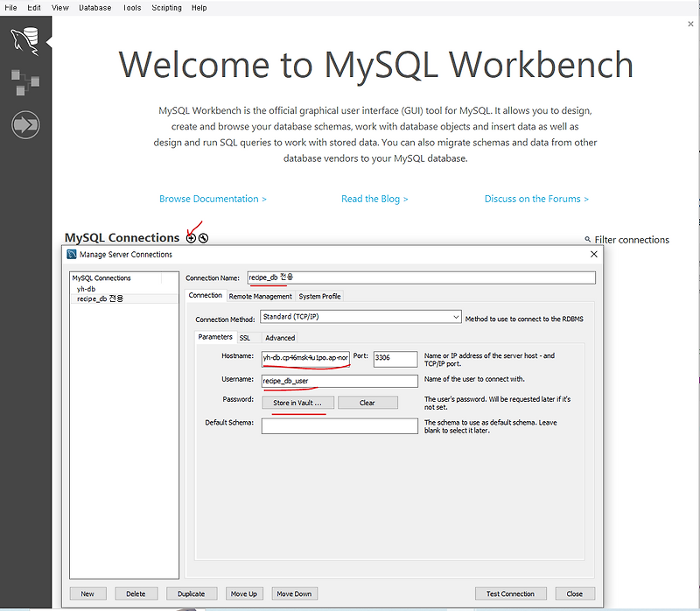Open the Migration wizard sidebar icon
The height and width of the screenshot is (611, 700).
click(x=25, y=124)
